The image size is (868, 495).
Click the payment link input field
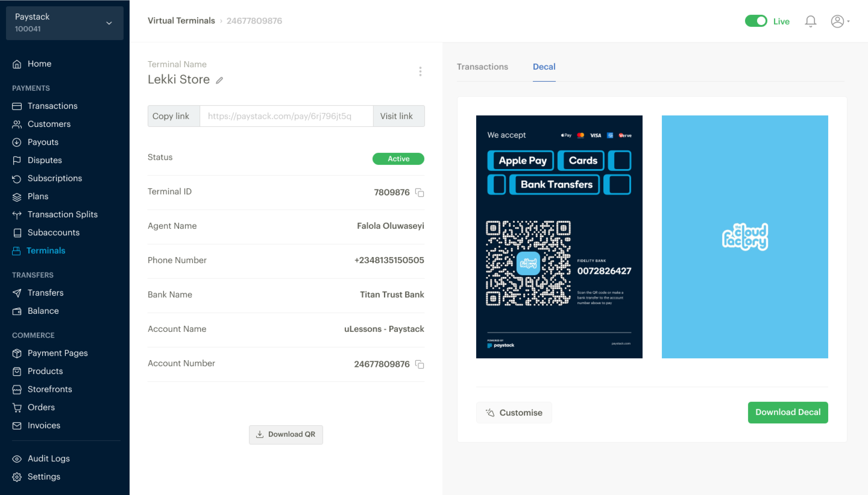click(x=286, y=116)
